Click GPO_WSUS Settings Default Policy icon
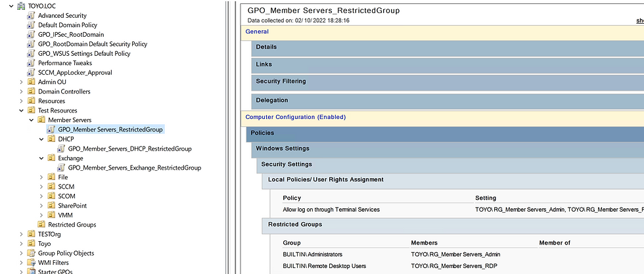644x274 pixels. (32, 53)
